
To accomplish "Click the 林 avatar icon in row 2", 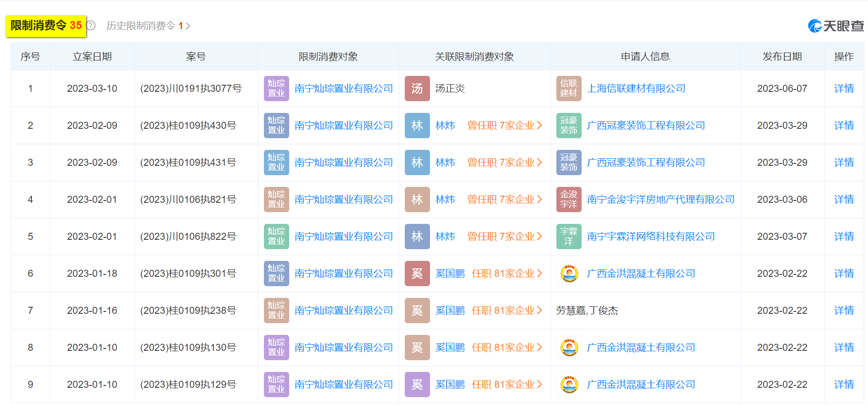I will point(417,126).
